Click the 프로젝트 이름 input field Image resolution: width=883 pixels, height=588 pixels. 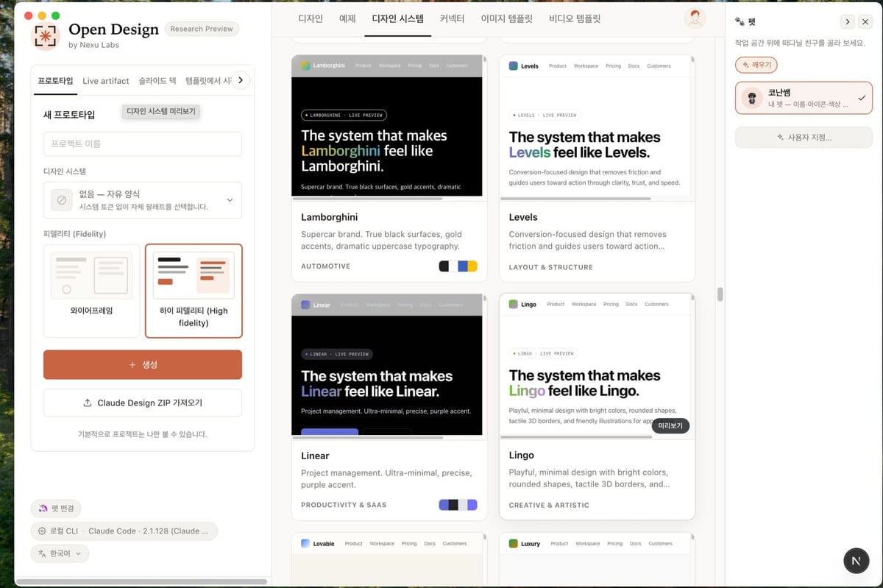[143, 144]
